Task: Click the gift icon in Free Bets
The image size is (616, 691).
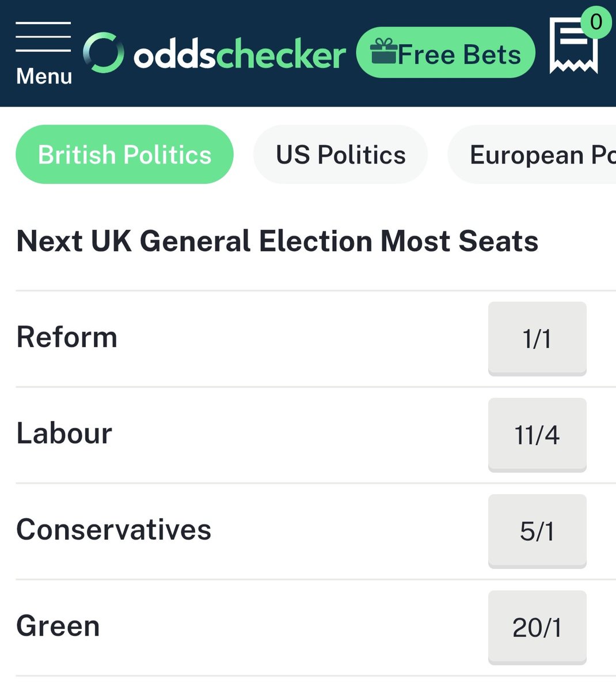Action: click(x=383, y=52)
